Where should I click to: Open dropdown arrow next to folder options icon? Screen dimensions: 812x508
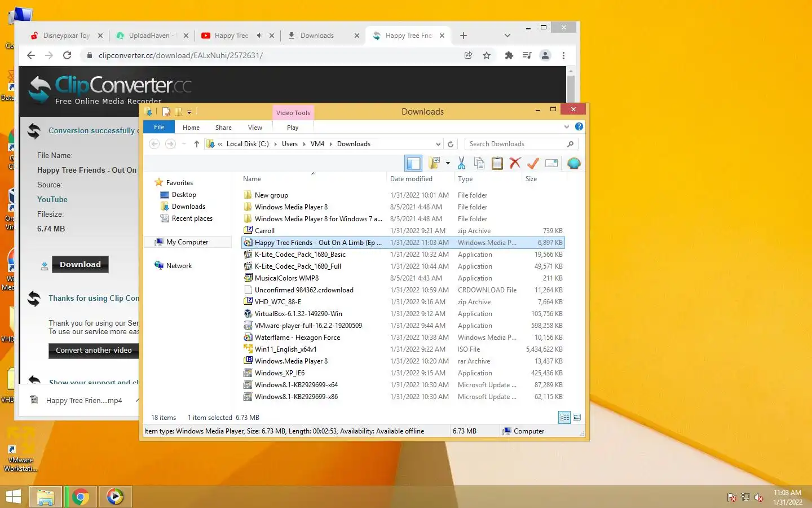coord(448,163)
